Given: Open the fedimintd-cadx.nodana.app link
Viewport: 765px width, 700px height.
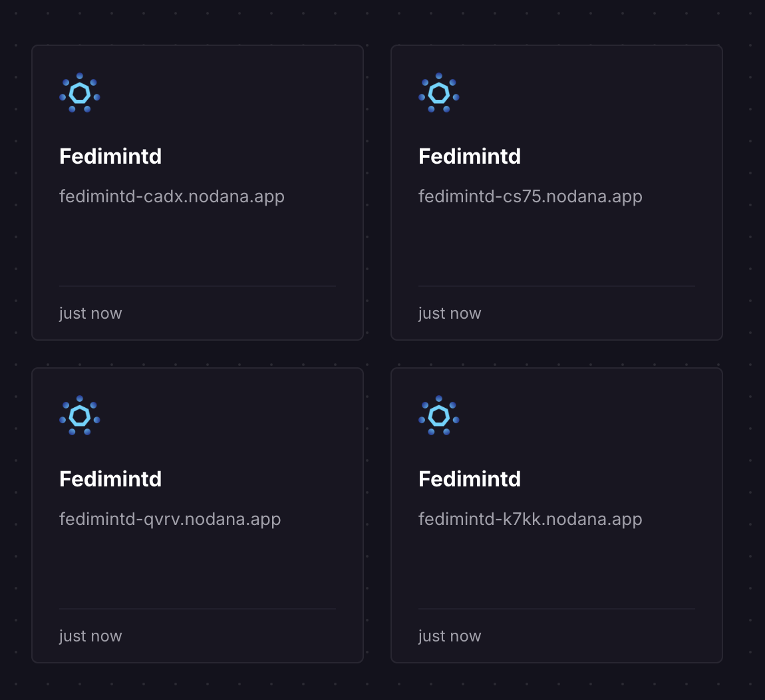Looking at the screenshot, I should [172, 197].
